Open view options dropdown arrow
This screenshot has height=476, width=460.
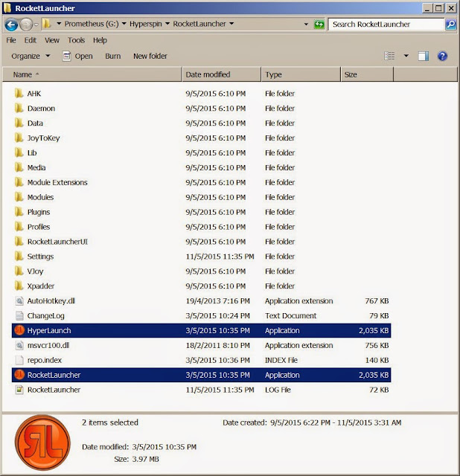point(406,57)
